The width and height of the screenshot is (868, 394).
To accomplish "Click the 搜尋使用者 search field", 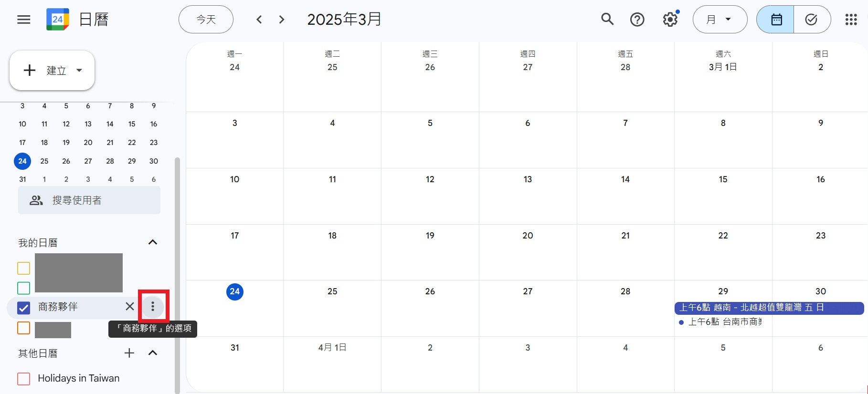I will [x=89, y=200].
